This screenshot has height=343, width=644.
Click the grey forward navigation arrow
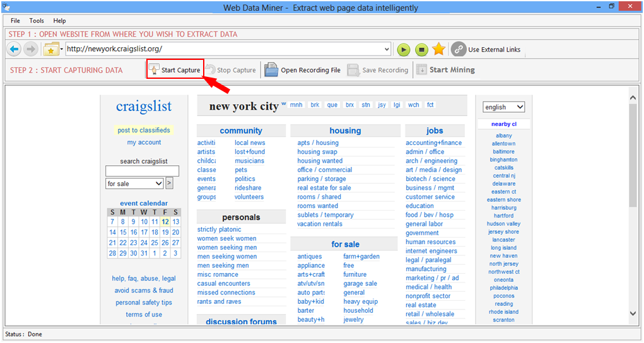(30, 49)
